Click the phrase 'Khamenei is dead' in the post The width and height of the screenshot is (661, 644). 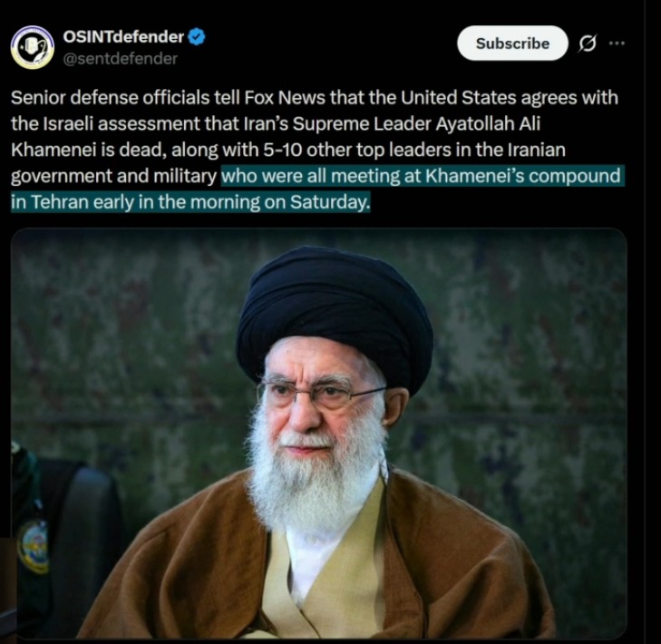87,150
